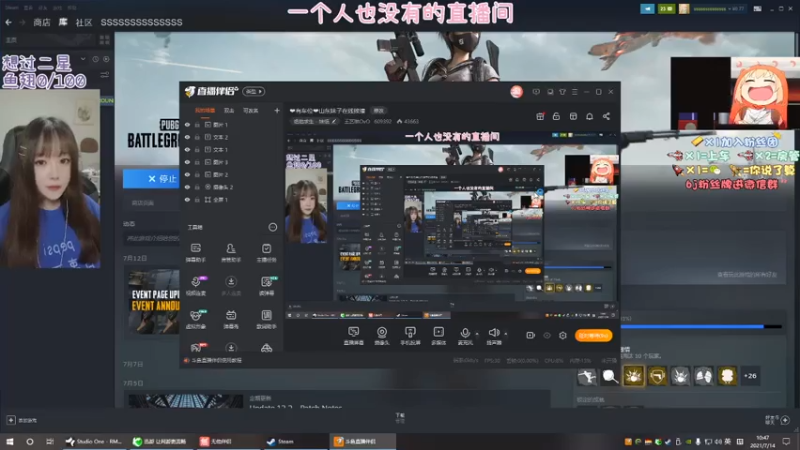Expand the microphone options arrow
This screenshot has width=800, height=450.
(x=477, y=334)
